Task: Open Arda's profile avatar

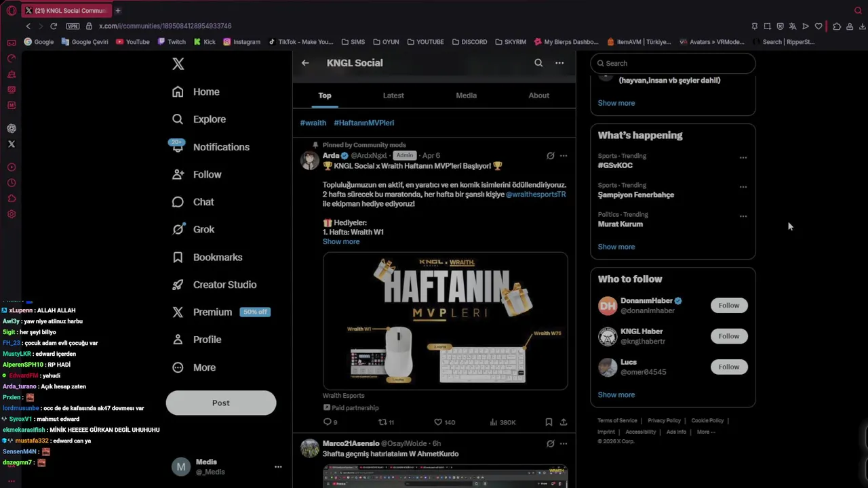Action: (310, 161)
